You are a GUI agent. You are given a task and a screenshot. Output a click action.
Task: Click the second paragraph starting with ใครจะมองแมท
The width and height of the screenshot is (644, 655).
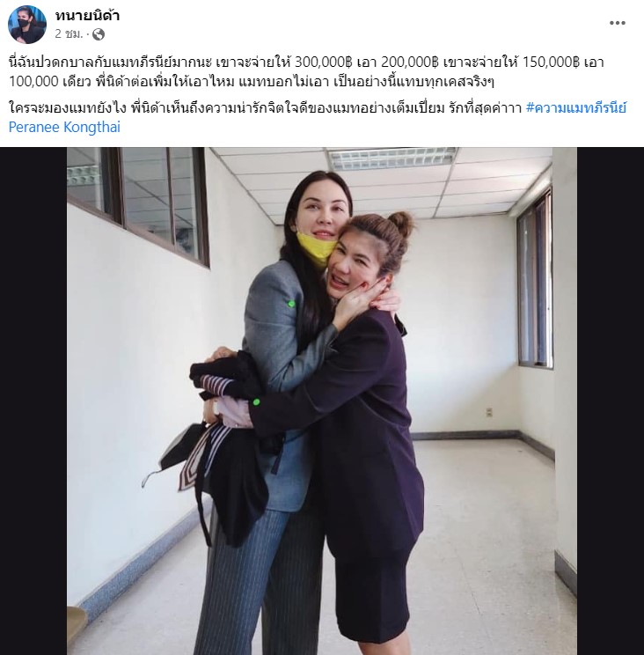tap(318, 117)
